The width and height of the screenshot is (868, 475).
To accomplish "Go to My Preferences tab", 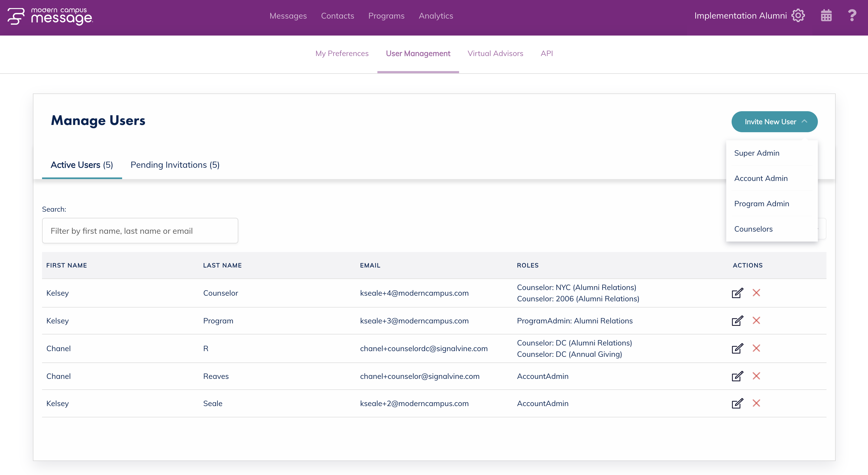I will pyautogui.click(x=342, y=54).
